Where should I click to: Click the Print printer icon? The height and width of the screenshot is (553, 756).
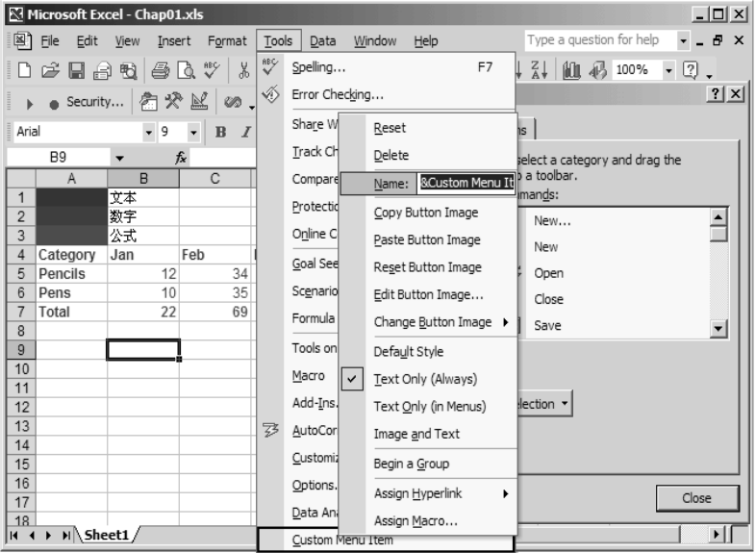pos(161,70)
